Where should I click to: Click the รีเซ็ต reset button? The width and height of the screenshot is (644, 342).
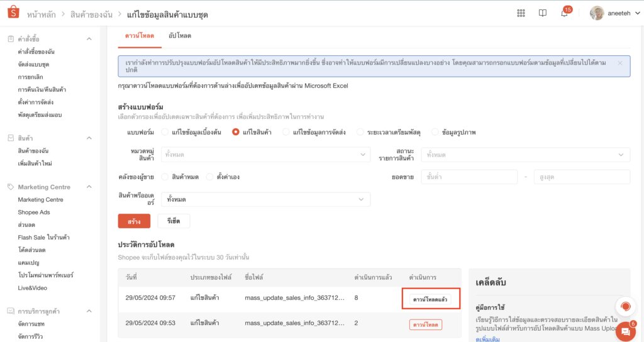174,221
